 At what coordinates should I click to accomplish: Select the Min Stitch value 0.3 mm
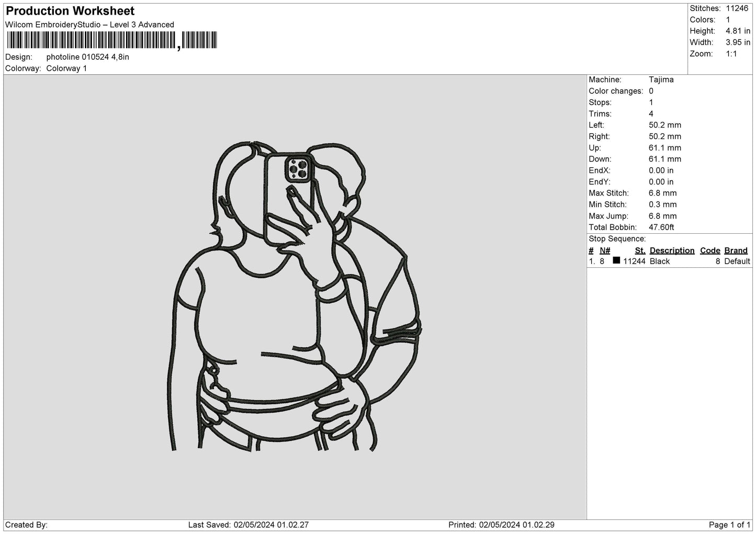click(x=663, y=204)
